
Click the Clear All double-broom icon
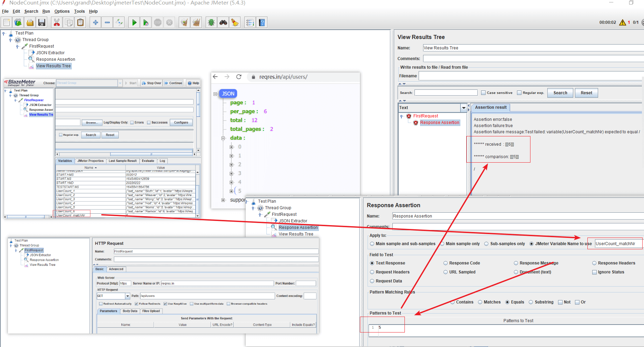(196, 23)
